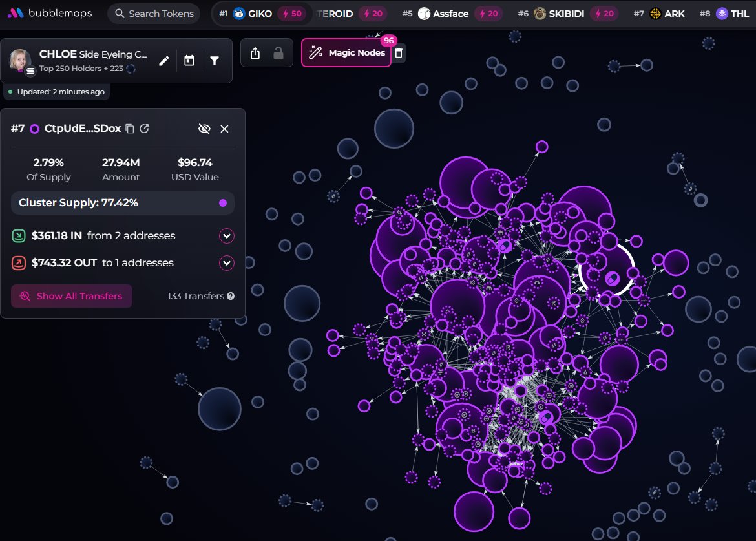
Task: Click the Top 250 Holders + 223 label
Action: (81, 69)
